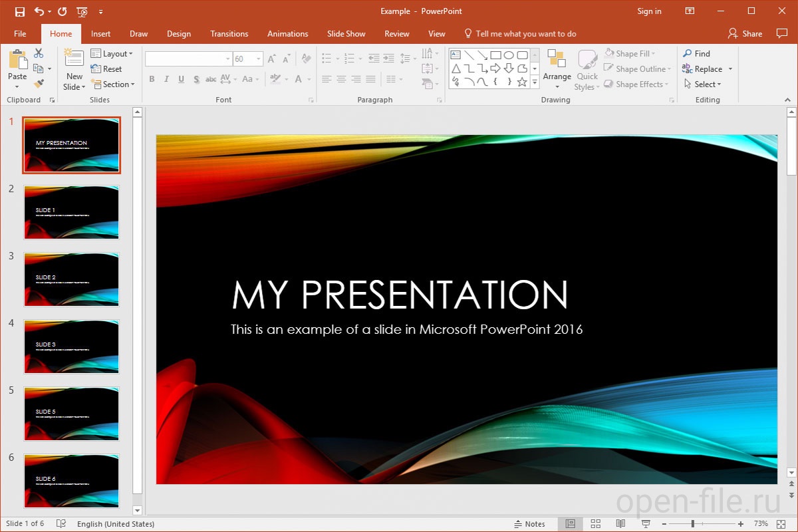Toggle italic formatting

tap(166, 78)
